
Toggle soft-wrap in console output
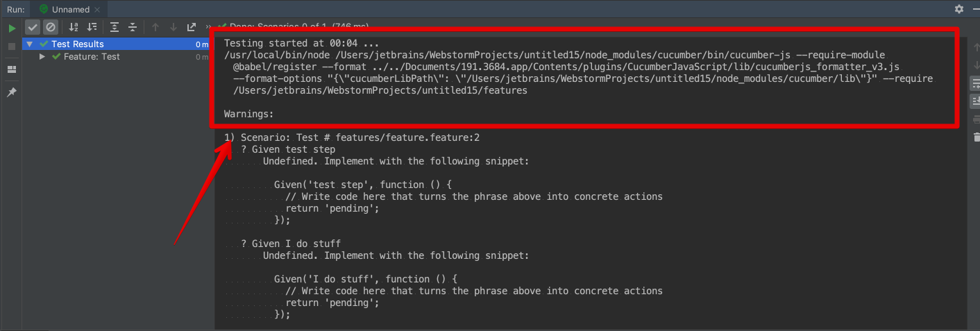975,83
